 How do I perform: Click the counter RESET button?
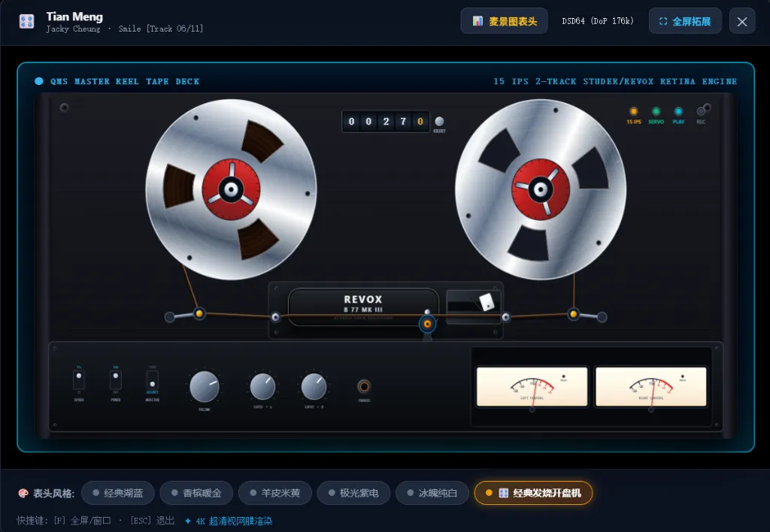tap(439, 121)
